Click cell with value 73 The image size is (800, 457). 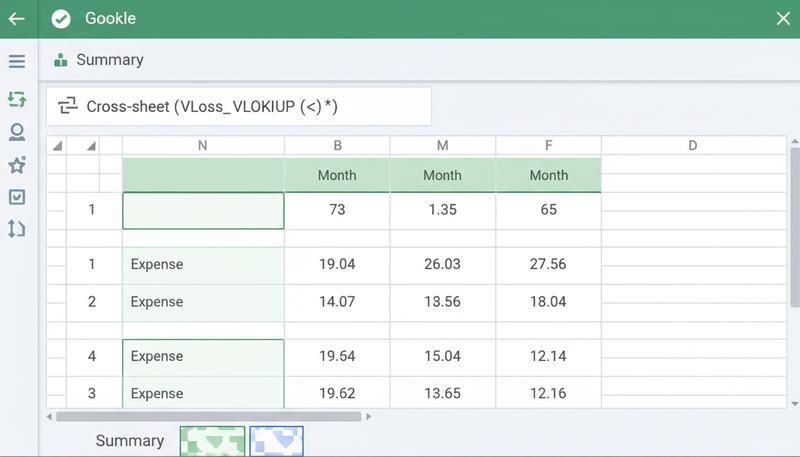click(x=337, y=210)
